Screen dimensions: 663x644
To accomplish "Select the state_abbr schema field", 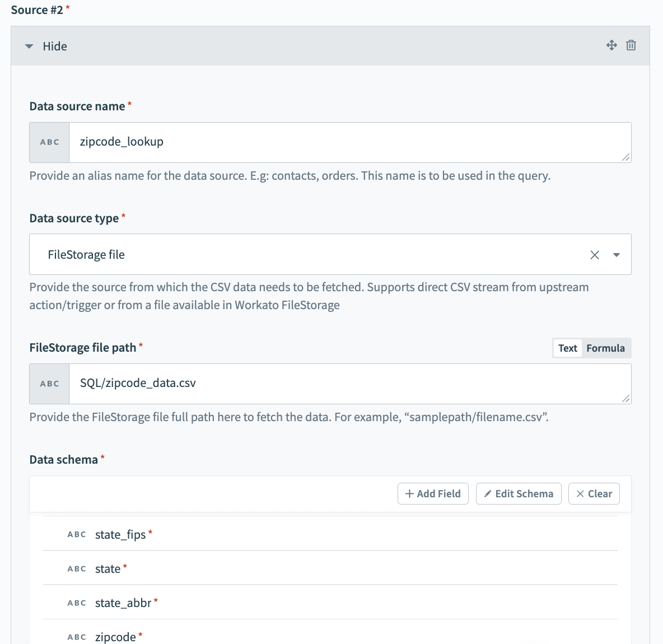I will tap(123, 603).
